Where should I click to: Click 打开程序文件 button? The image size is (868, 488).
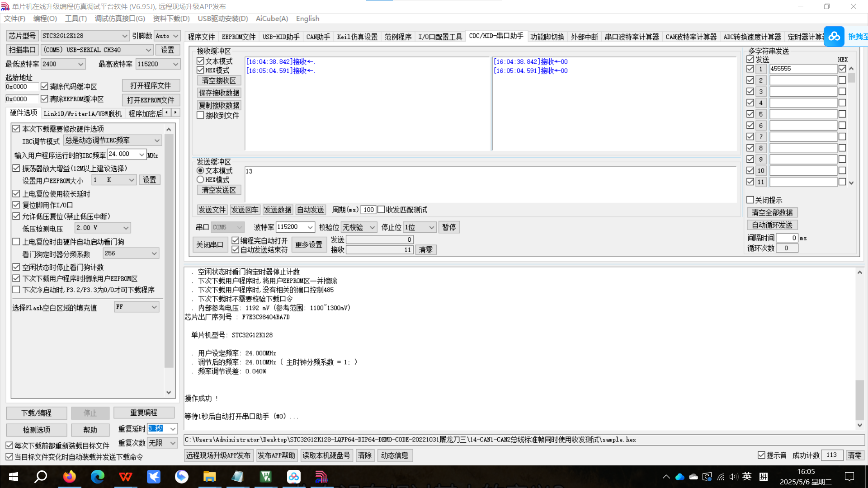click(x=151, y=85)
